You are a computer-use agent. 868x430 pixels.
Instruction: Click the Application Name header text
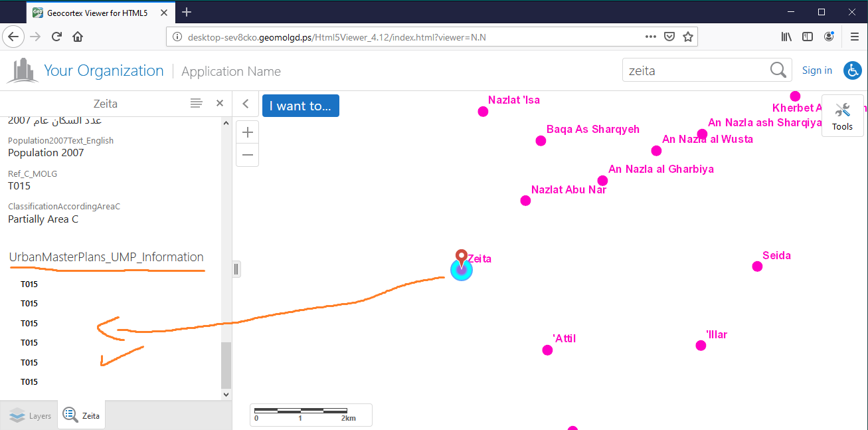pyautogui.click(x=231, y=71)
